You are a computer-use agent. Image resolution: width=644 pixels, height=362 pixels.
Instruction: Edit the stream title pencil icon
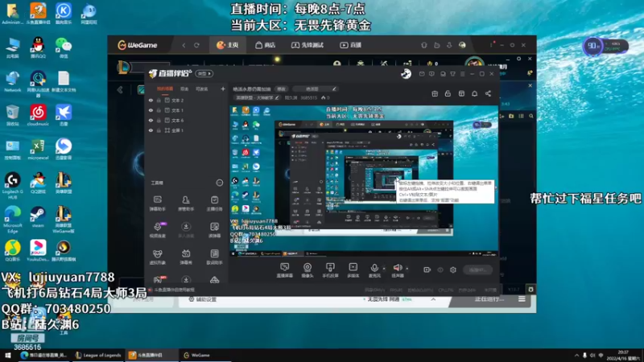pos(334,89)
